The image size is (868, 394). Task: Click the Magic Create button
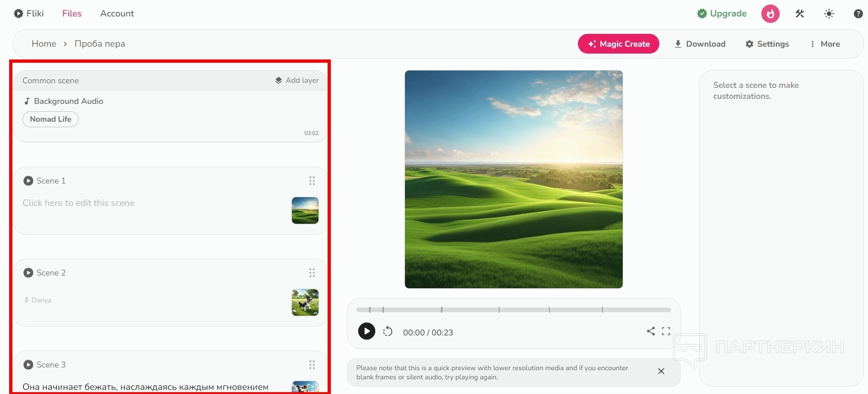point(619,44)
